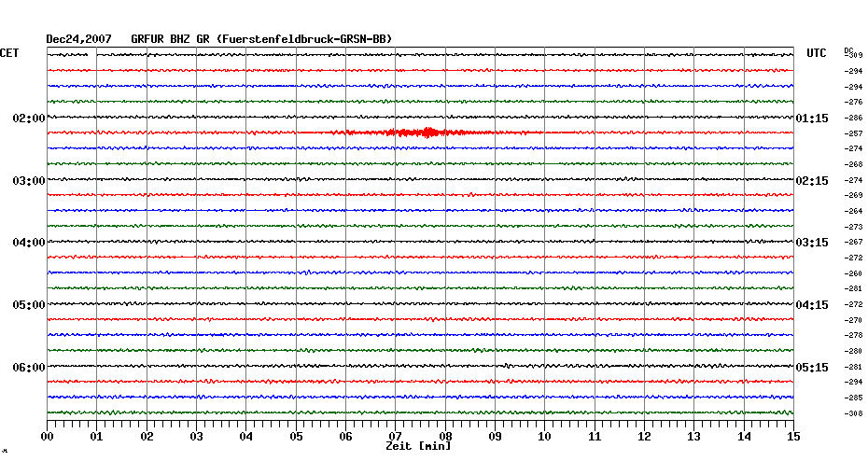Select the 04:00 CET row label
This screenshot has width=868, height=461.
29,243
